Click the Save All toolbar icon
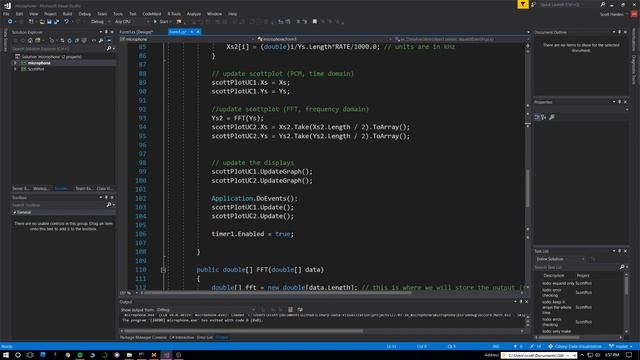The height and width of the screenshot is (360, 640). [x=56, y=22]
